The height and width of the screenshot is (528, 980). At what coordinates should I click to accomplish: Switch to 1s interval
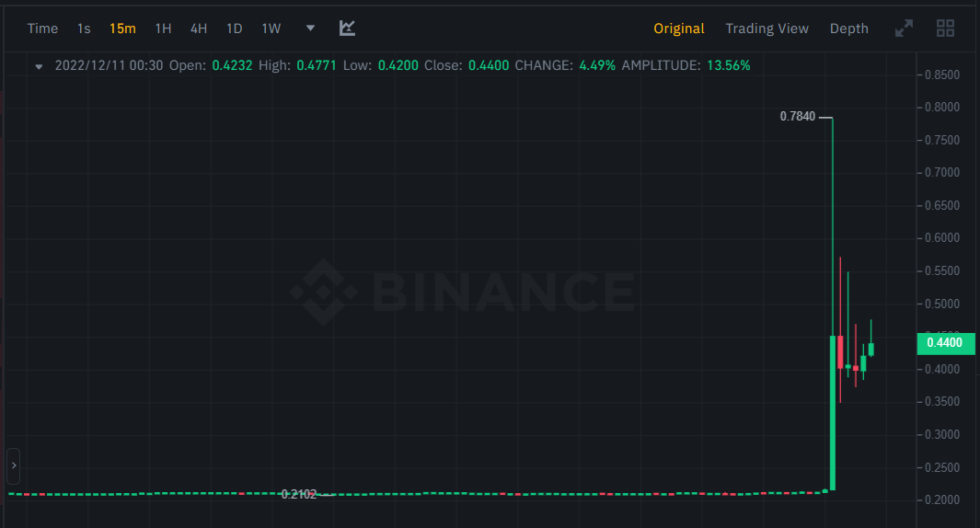[x=84, y=29]
